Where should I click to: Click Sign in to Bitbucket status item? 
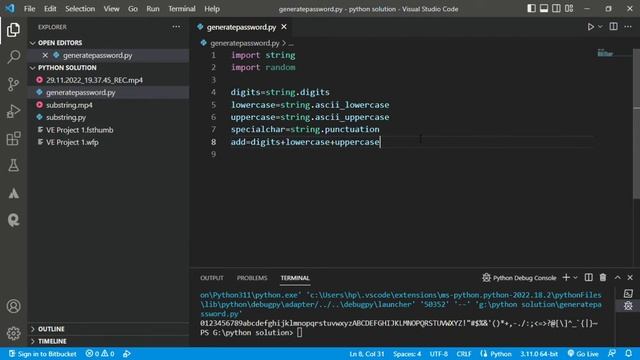coord(42,354)
